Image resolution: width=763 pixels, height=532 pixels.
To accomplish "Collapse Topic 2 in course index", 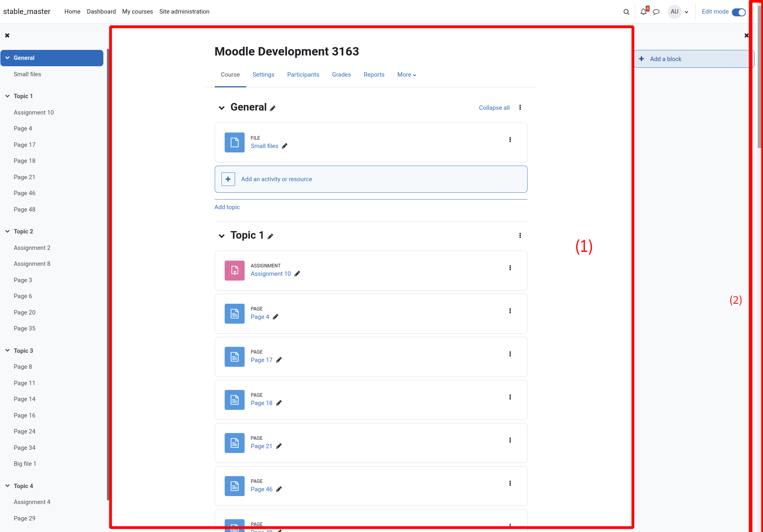I will pyautogui.click(x=7, y=231).
